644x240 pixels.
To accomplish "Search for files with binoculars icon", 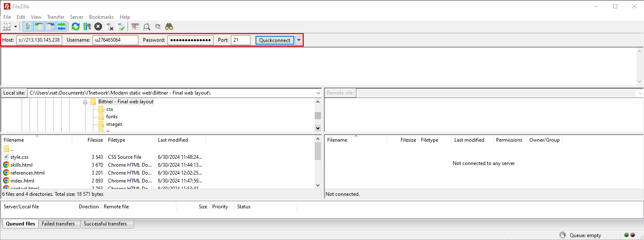I will point(169,27).
